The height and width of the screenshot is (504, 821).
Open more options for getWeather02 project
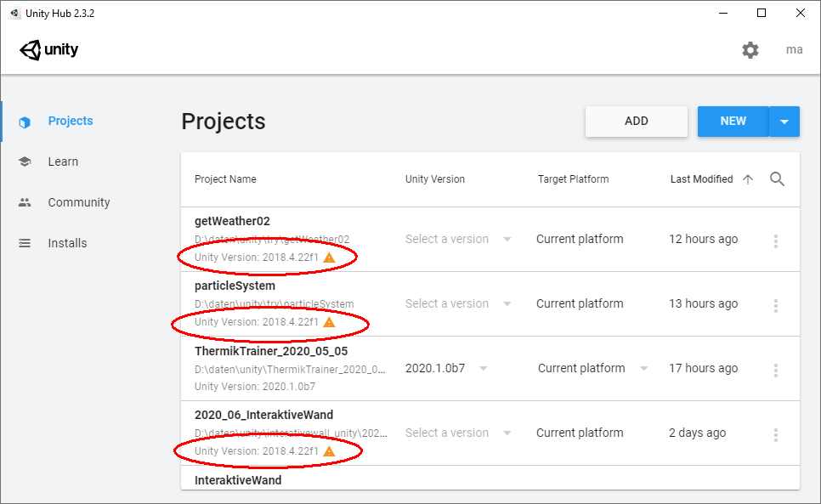(776, 241)
